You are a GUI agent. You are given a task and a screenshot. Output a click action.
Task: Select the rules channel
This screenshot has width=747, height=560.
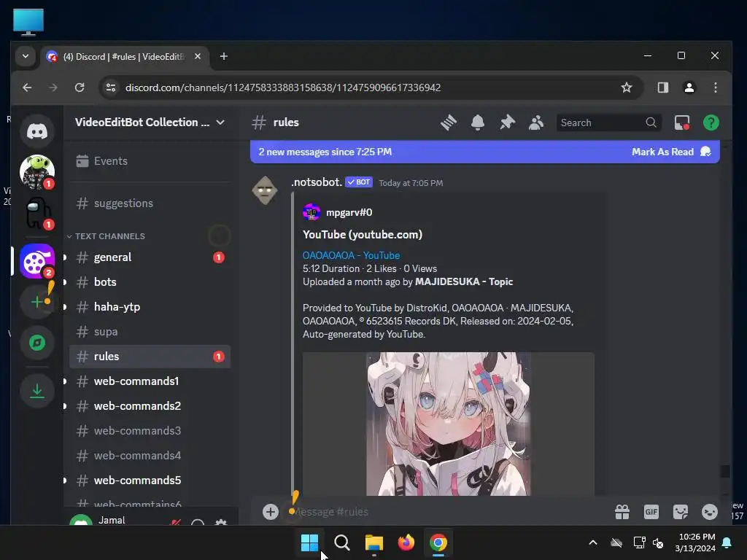pos(150,356)
